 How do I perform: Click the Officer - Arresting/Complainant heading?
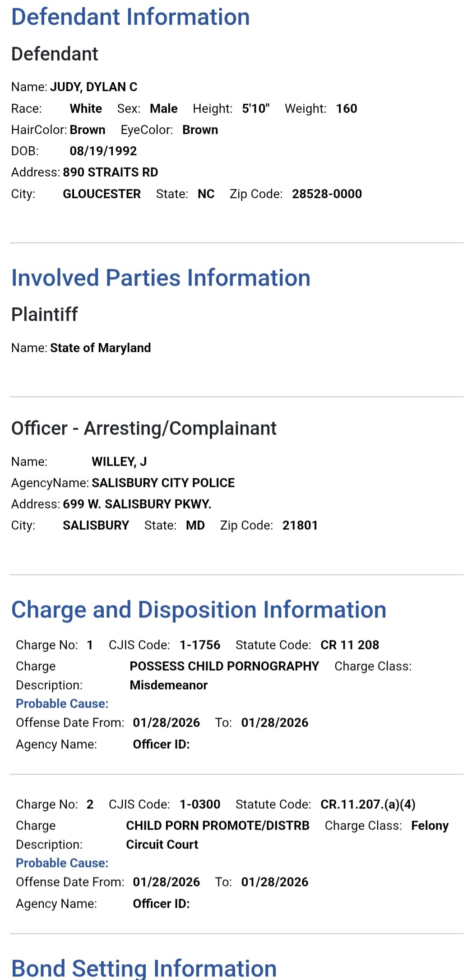coord(144,428)
